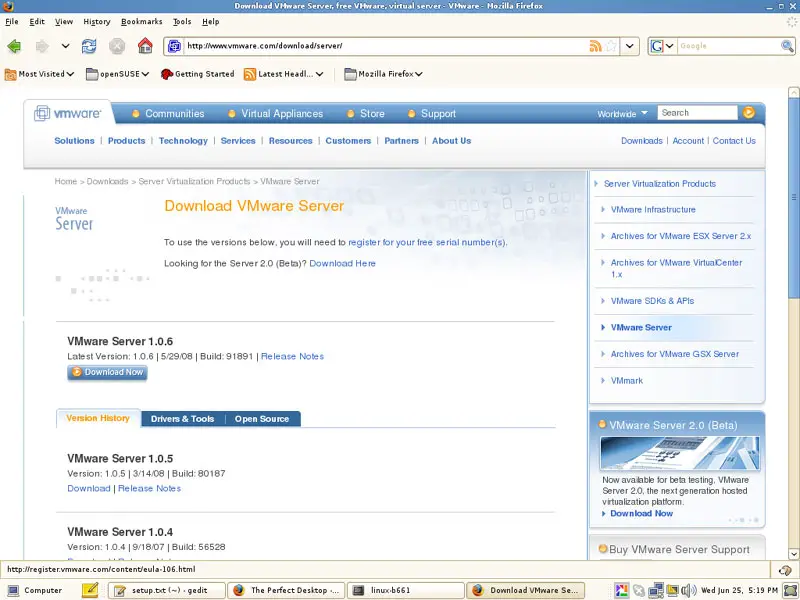Open the Bookmarks menu
The image size is (800, 600).
click(141, 21)
